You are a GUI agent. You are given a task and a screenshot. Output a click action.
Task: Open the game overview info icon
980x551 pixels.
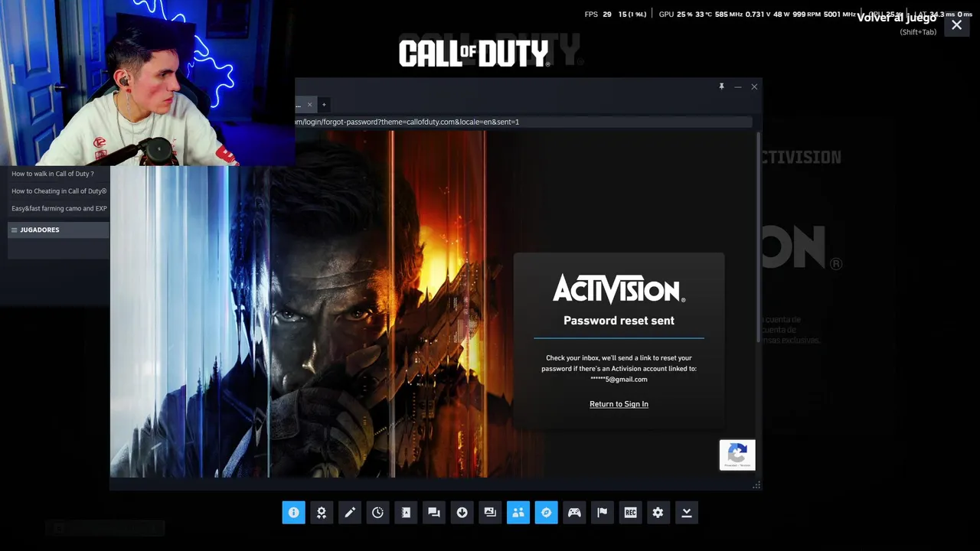coord(293,513)
